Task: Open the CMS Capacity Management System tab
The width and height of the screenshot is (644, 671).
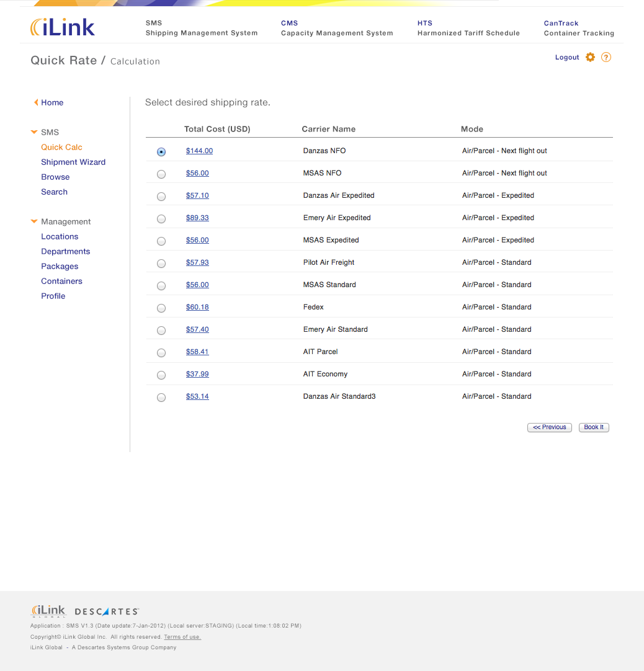Action: (336, 28)
